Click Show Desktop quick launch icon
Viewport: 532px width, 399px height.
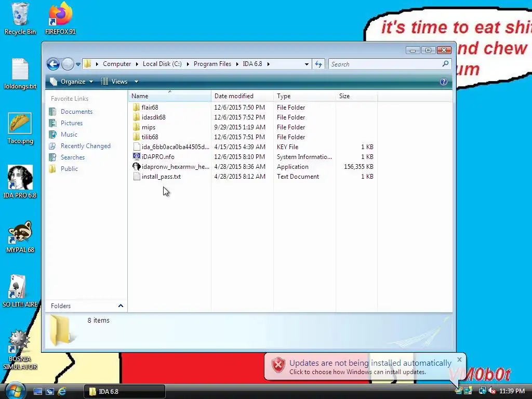click(37, 391)
